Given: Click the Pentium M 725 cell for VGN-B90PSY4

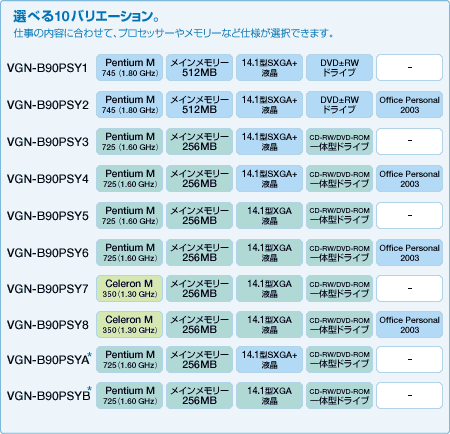Looking at the screenshot, I should [129, 179].
